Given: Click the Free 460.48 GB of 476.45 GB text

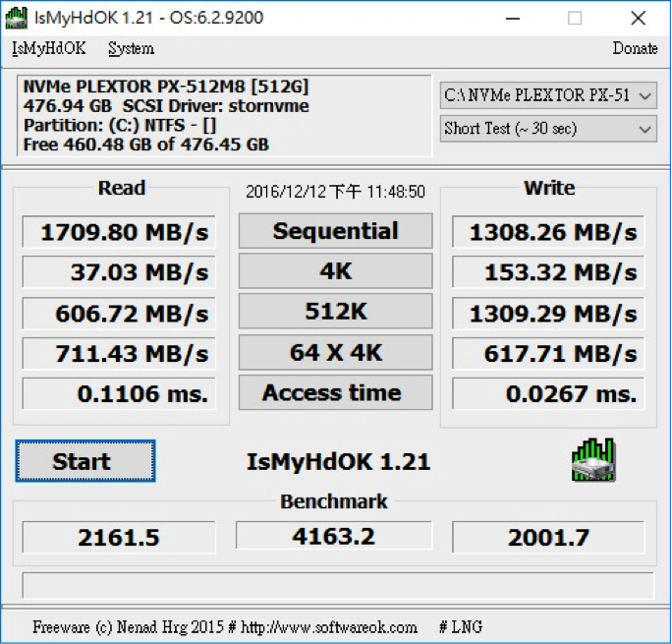Looking at the screenshot, I should tap(146, 145).
